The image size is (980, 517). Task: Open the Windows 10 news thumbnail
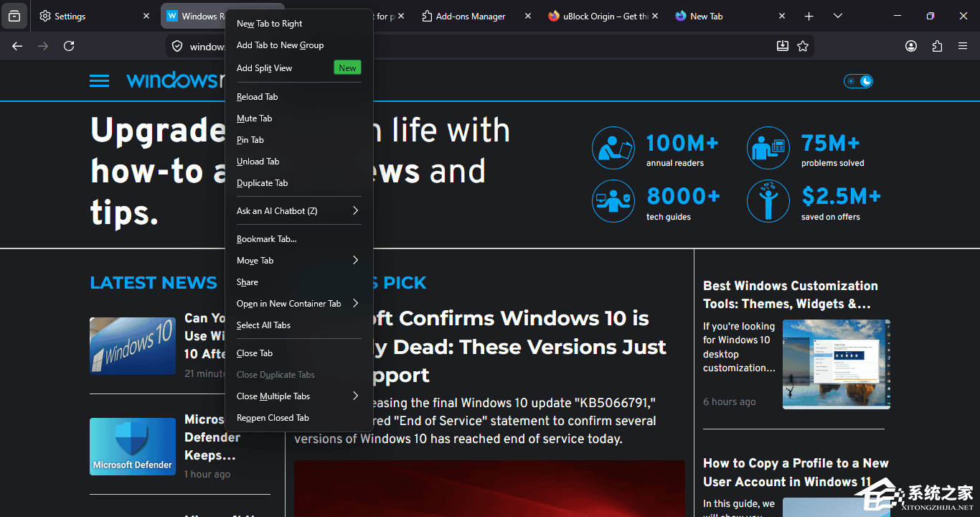[x=133, y=346]
